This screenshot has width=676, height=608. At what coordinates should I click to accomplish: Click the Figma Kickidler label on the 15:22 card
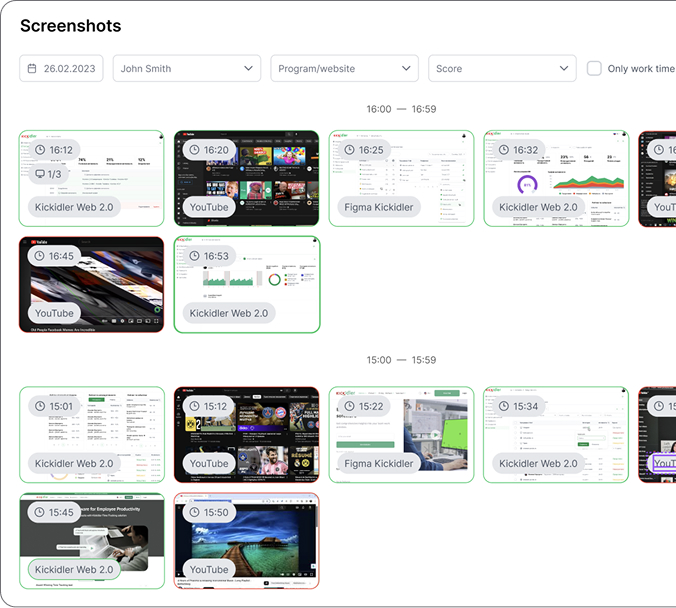pyautogui.click(x=379, y=463)
